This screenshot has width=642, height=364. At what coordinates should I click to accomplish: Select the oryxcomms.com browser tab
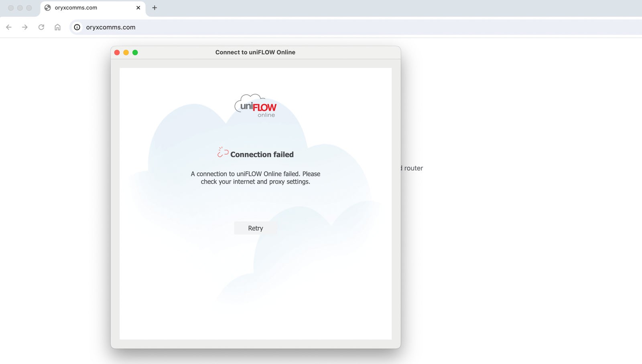click(x=93, y=8)
